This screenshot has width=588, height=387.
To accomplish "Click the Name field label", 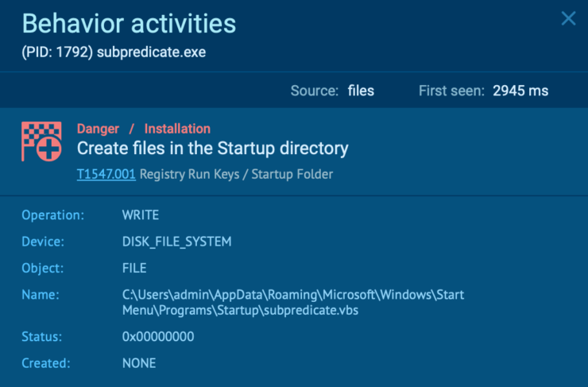I will point(41,295).
